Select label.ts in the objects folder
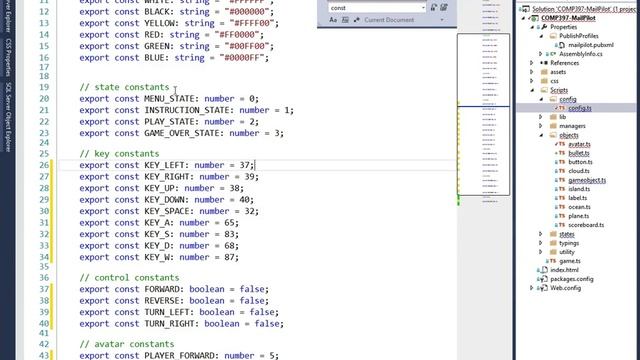 point(578,198)
